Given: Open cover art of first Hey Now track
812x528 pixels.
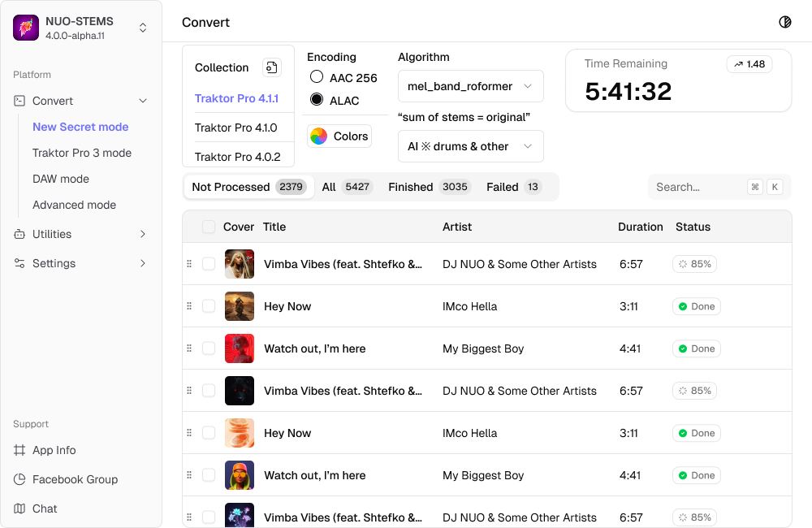Looking at the screenshot, I should tap(240, 306).
